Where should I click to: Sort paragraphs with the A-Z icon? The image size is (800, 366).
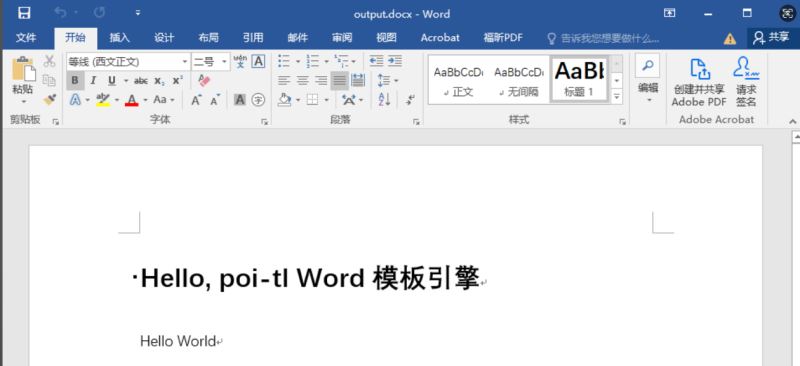pyautogui.click(x=384, y=100)
